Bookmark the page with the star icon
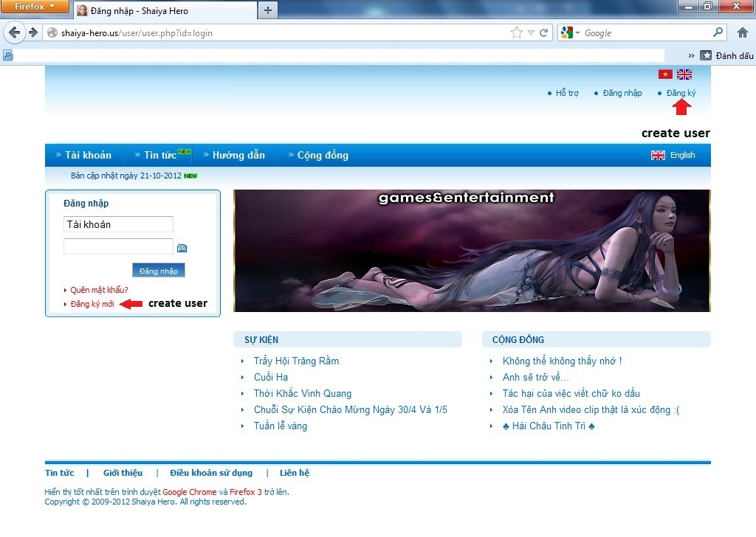This screenshot has height=537, width=756. click(x=517, y=32)
